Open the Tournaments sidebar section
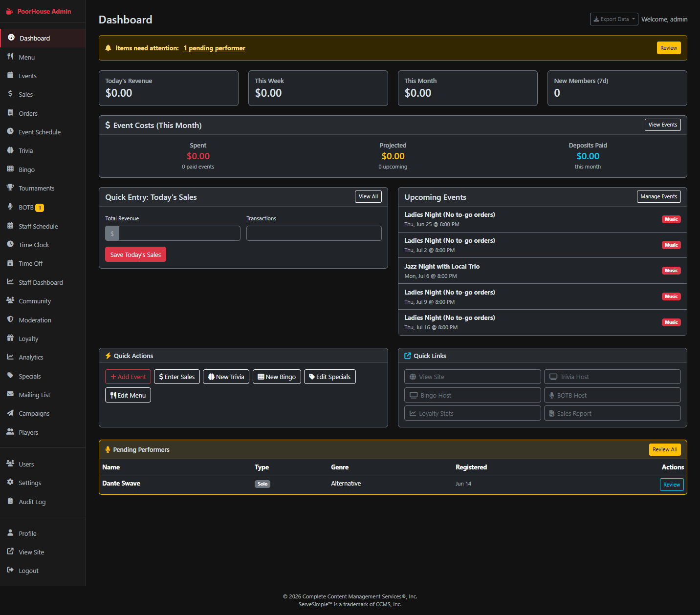The height and width of the screenshot is (615, 700). 43,188
